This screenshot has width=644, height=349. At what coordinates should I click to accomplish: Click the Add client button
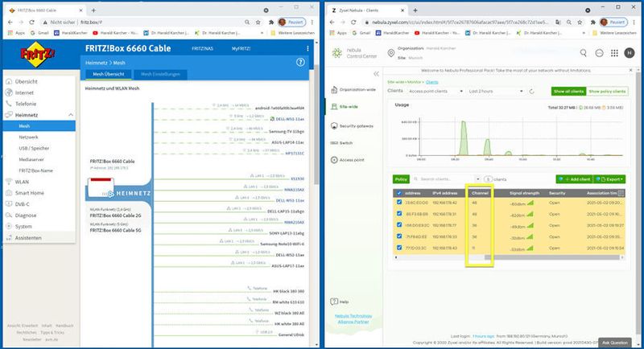click(x=575, y=179)
